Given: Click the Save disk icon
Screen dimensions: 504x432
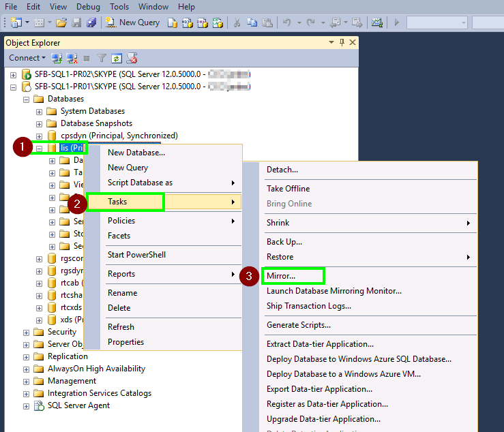Looking at the screenshot, I should click(76, 22).
